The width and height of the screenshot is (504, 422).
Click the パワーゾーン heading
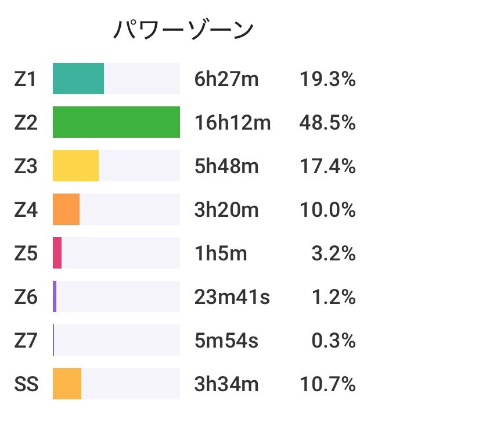pos(183,30)
